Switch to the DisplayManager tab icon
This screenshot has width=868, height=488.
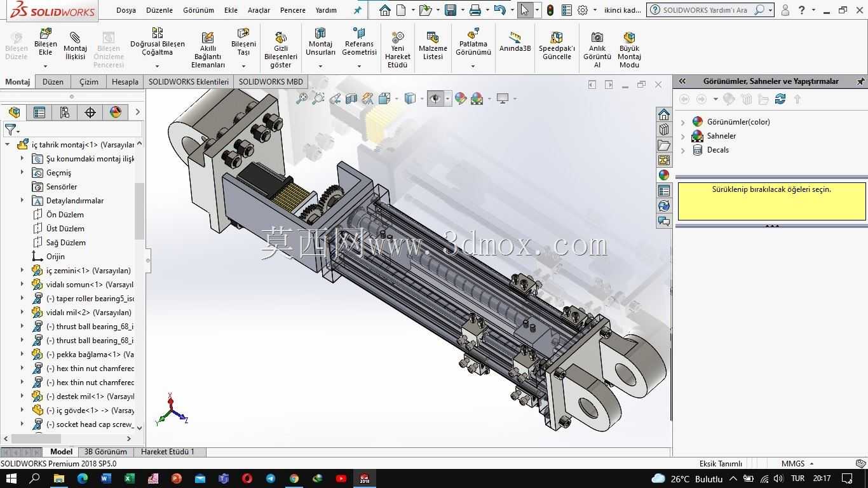(116, 112)
